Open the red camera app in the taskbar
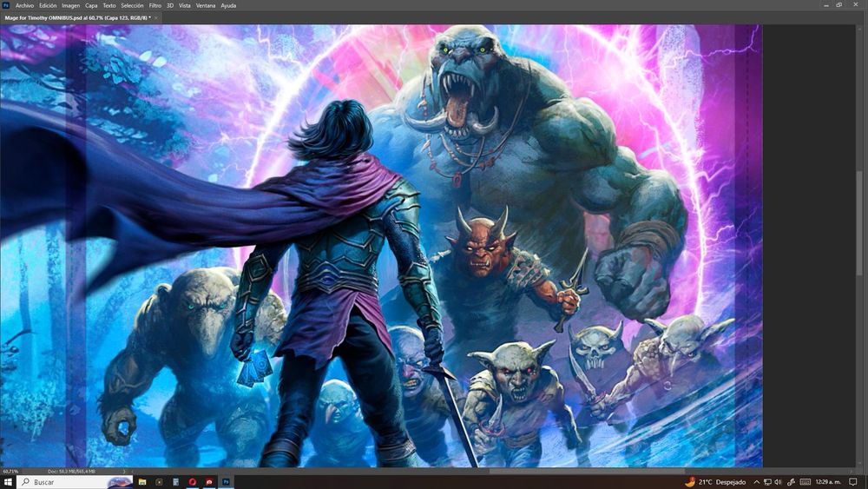The height and width of the screenshot is (489, 868). click(x=209, y=482)
